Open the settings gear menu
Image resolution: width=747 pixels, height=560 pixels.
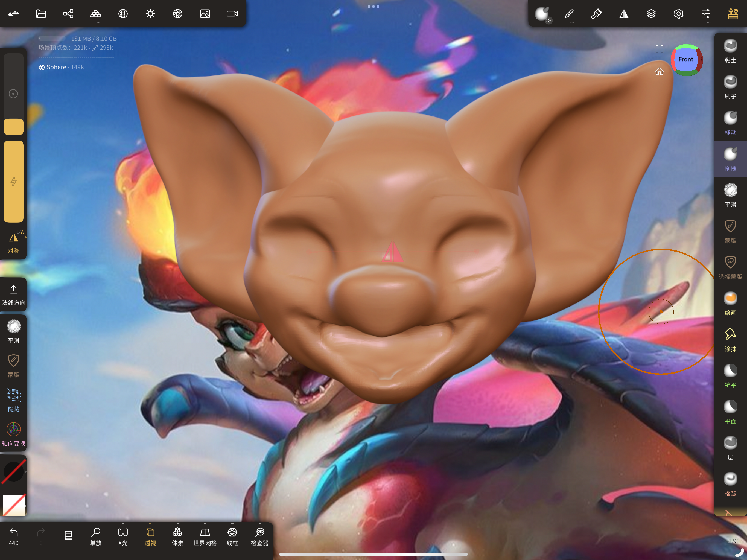click(678, 14)
